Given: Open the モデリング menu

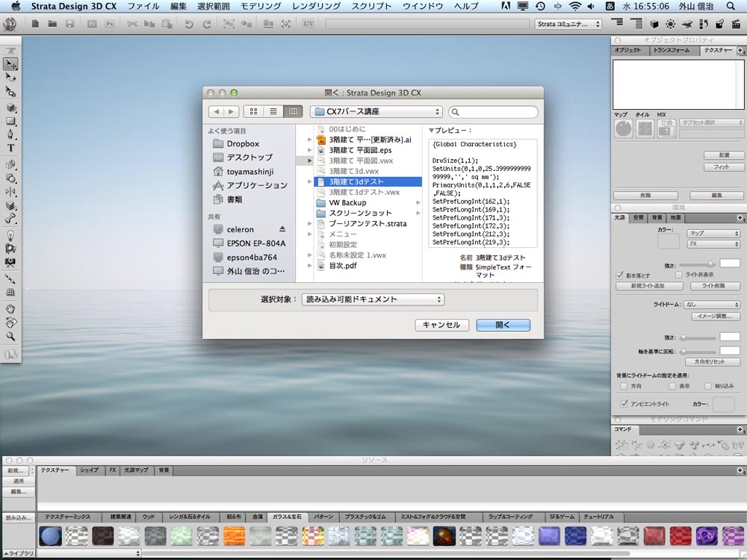Looking at the screenshot, I should [261, 6].
